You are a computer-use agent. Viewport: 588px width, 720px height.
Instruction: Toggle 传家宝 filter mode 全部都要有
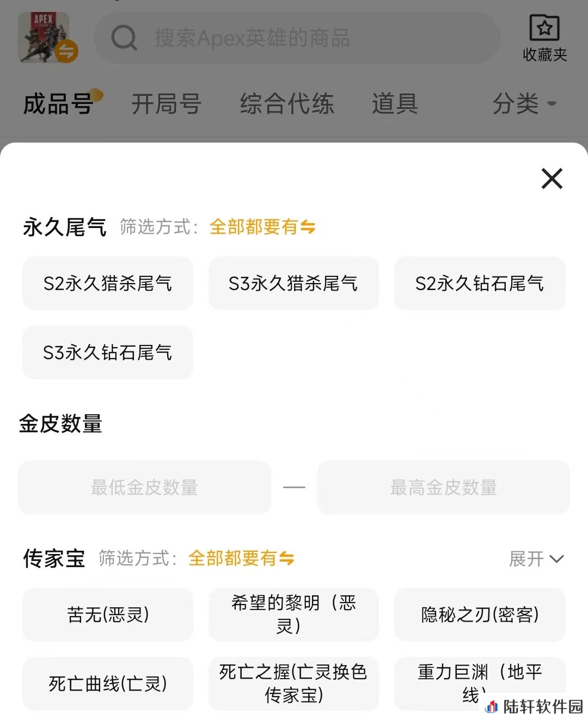(x=241, y=558)
